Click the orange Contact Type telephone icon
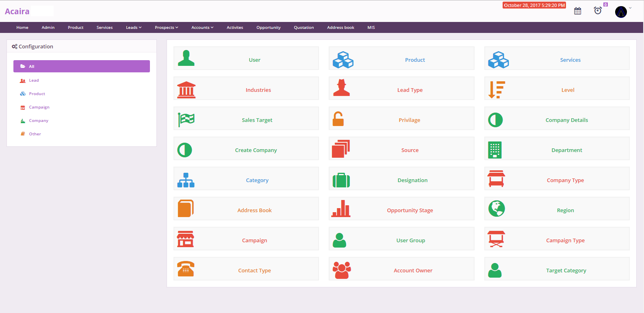Screen dimensions: 644x313 (186, 269)
